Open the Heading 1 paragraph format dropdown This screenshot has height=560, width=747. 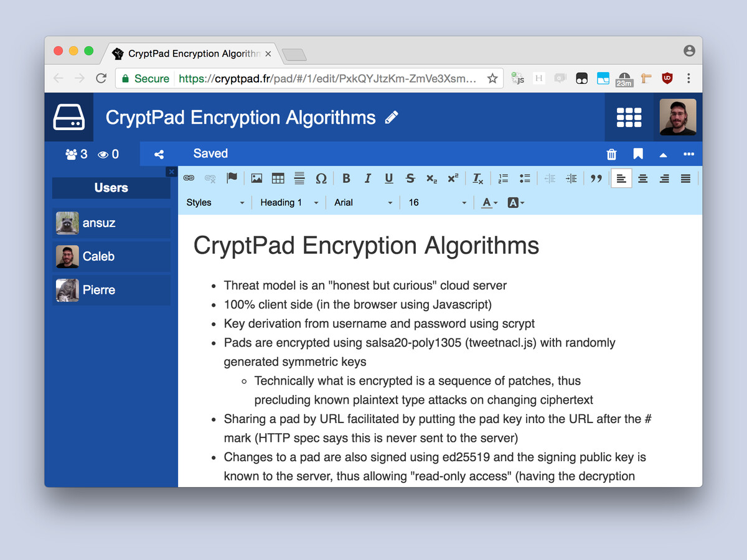289,202
